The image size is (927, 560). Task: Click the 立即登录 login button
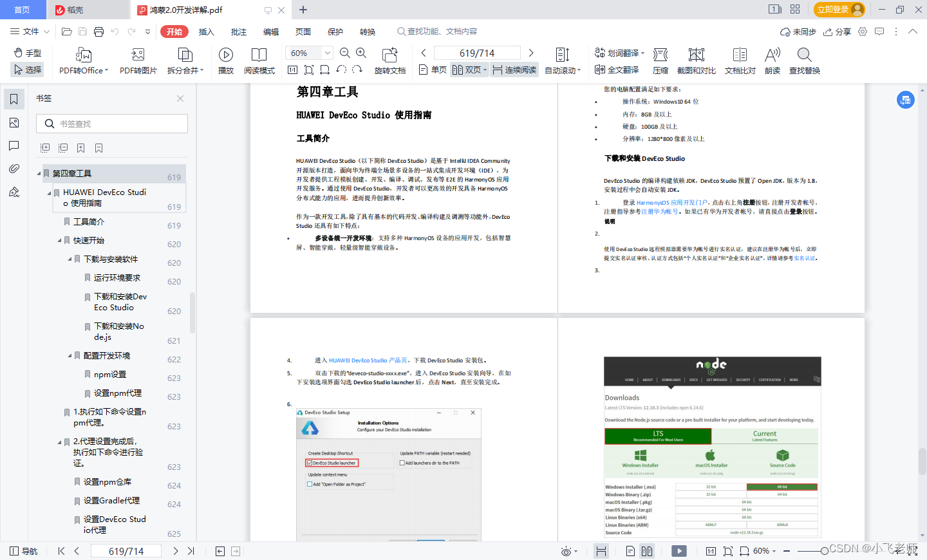tap(839, 10)
